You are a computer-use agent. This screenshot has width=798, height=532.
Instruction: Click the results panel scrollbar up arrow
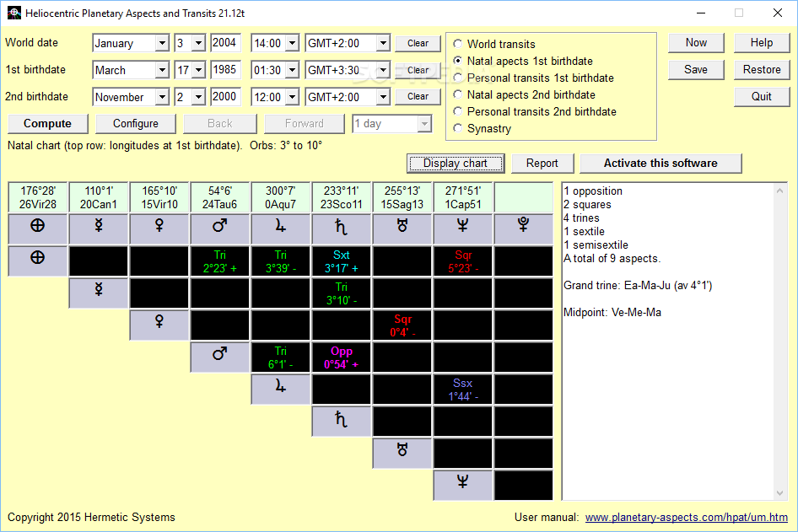[779, 191]
